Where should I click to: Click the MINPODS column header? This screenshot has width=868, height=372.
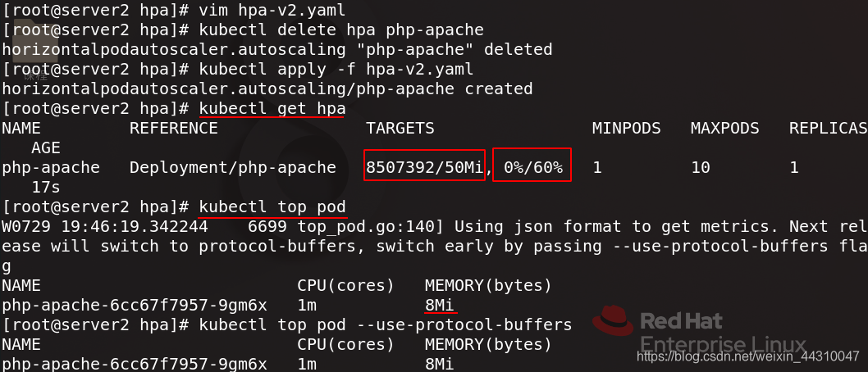pos(626,129)
